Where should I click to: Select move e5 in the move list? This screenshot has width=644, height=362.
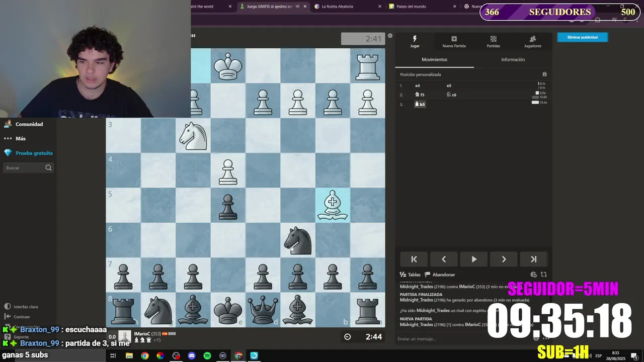[449, 85]
